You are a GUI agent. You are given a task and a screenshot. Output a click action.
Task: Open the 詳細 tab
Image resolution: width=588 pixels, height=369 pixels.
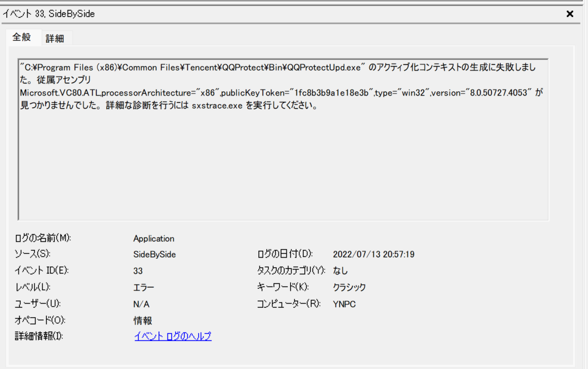pyautogui.click(x=55, y=38)
